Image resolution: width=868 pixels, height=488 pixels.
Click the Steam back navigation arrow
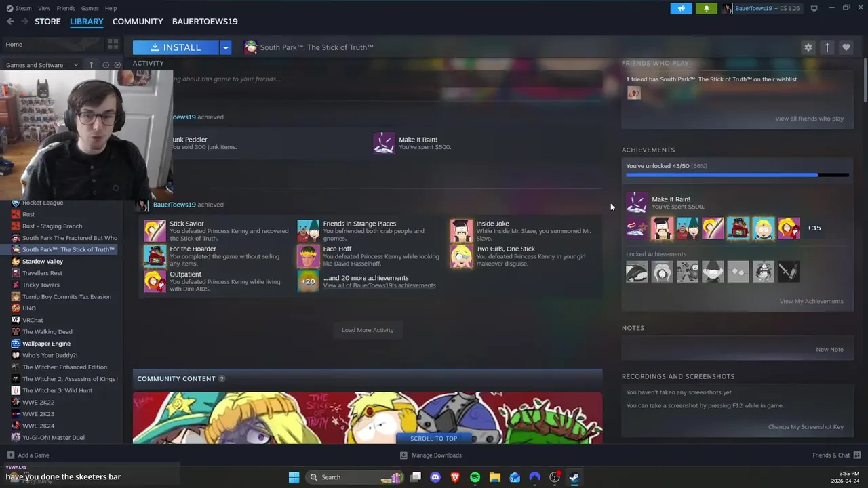10,22
